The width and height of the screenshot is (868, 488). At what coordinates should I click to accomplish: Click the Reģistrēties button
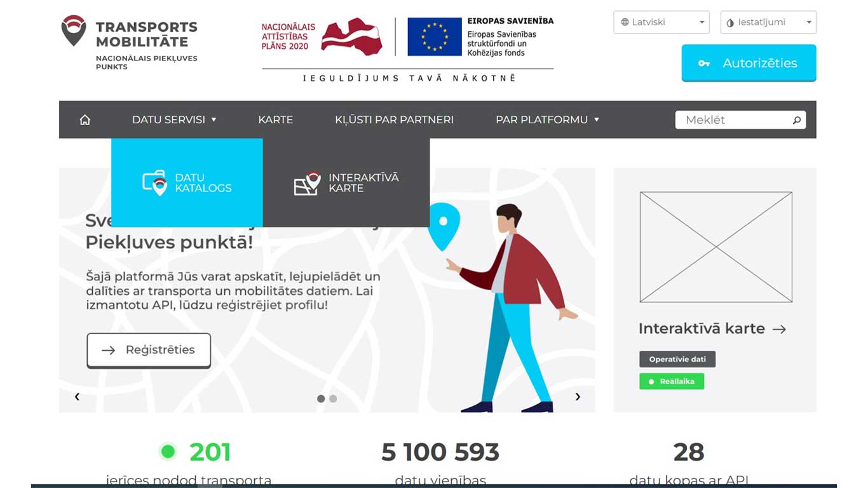[149, 350]
